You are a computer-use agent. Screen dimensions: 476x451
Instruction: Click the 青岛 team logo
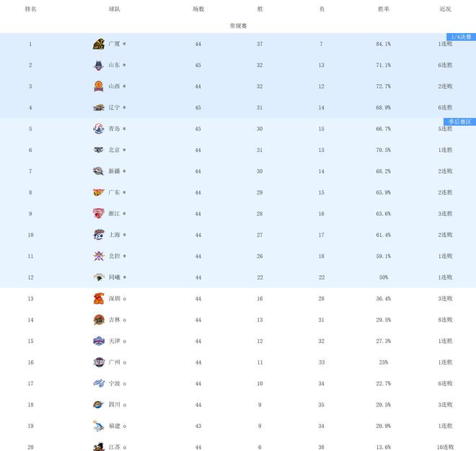pyautogui.click(x=99, y=129)
